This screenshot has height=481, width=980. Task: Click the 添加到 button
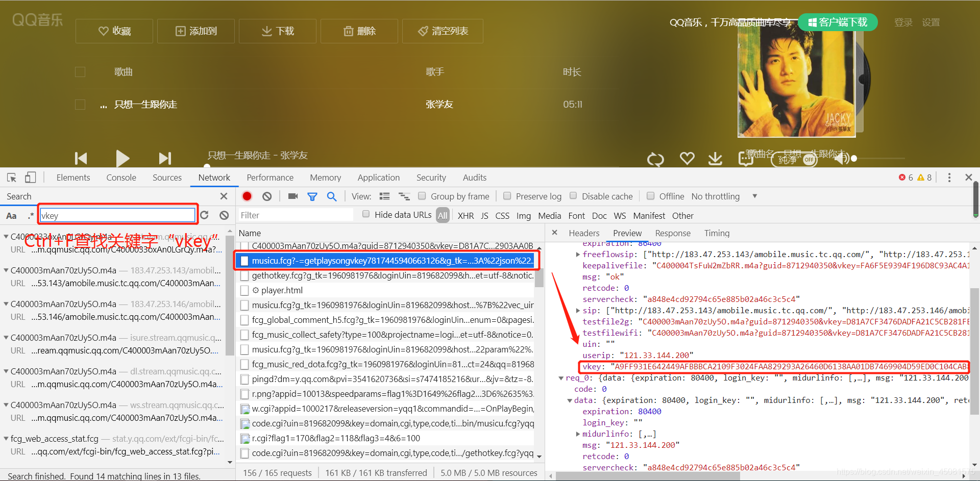196,31
